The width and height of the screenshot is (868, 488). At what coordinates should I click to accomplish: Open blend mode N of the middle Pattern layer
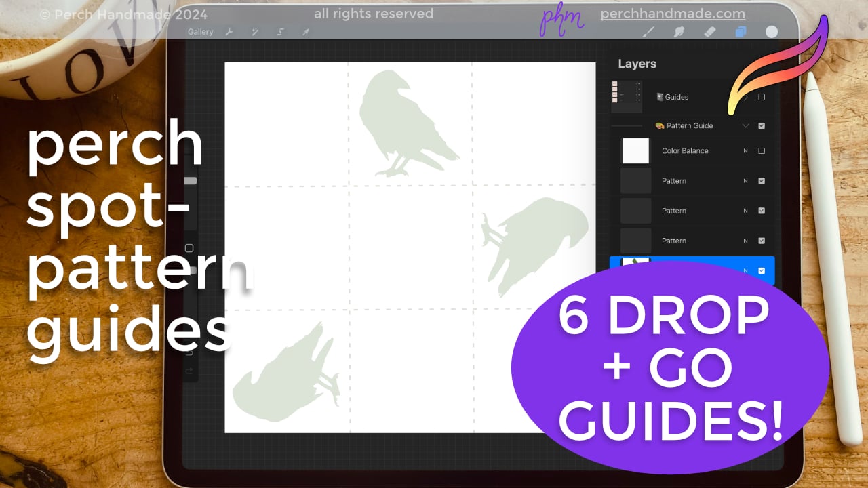tap(745, 211)
